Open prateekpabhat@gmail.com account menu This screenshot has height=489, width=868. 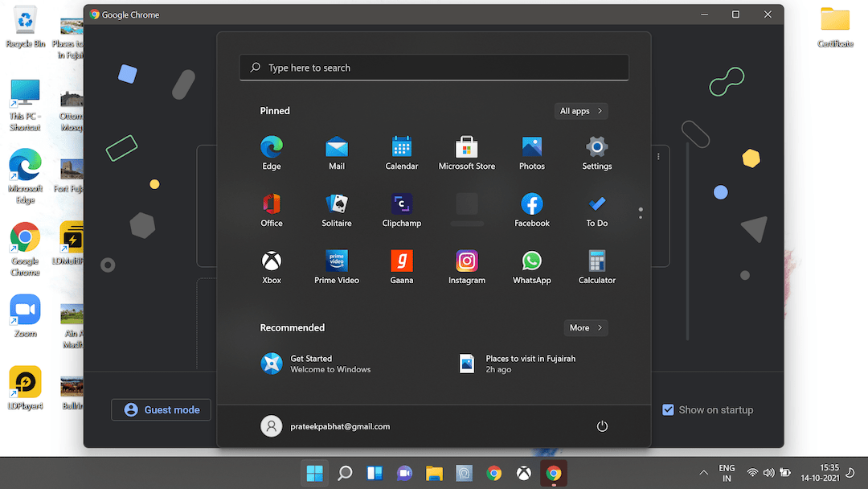click(325, 426)
